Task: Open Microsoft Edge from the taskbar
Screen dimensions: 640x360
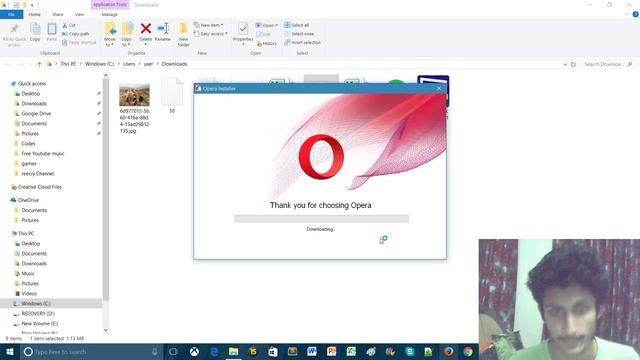Action: tap(214, 351)
